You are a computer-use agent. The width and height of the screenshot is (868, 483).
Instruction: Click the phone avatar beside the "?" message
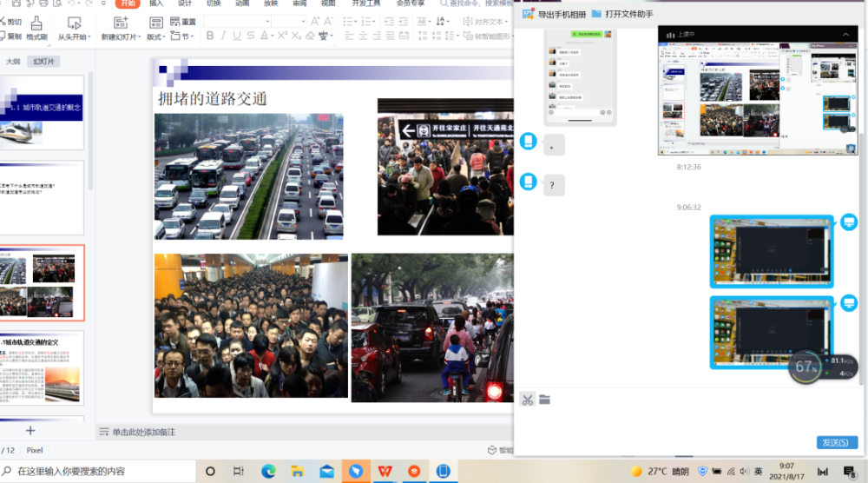click(528, 181)
